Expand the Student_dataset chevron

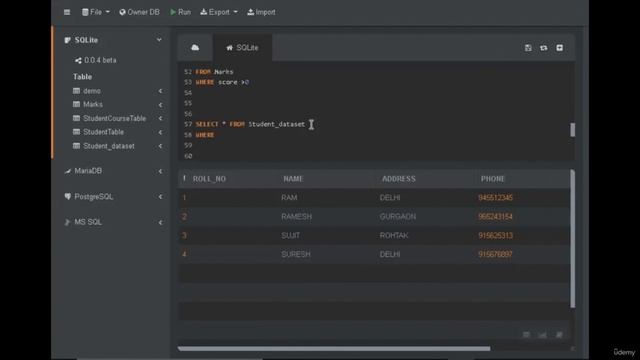click(160, 146)
